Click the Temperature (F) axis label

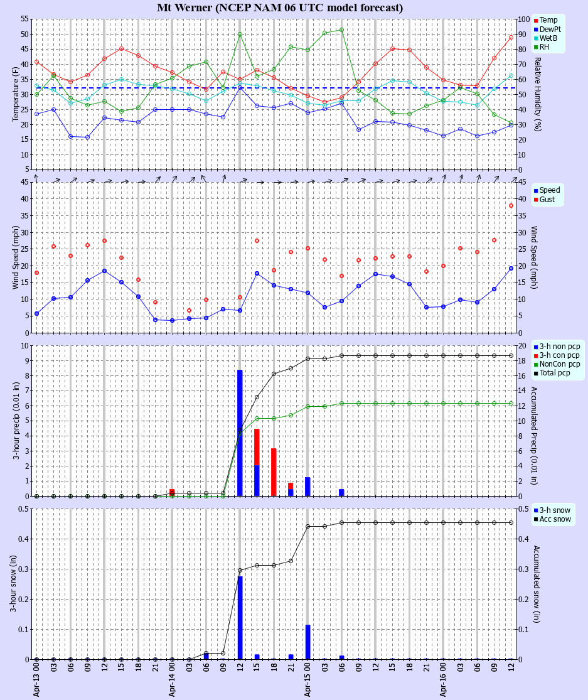pos(16,94)
